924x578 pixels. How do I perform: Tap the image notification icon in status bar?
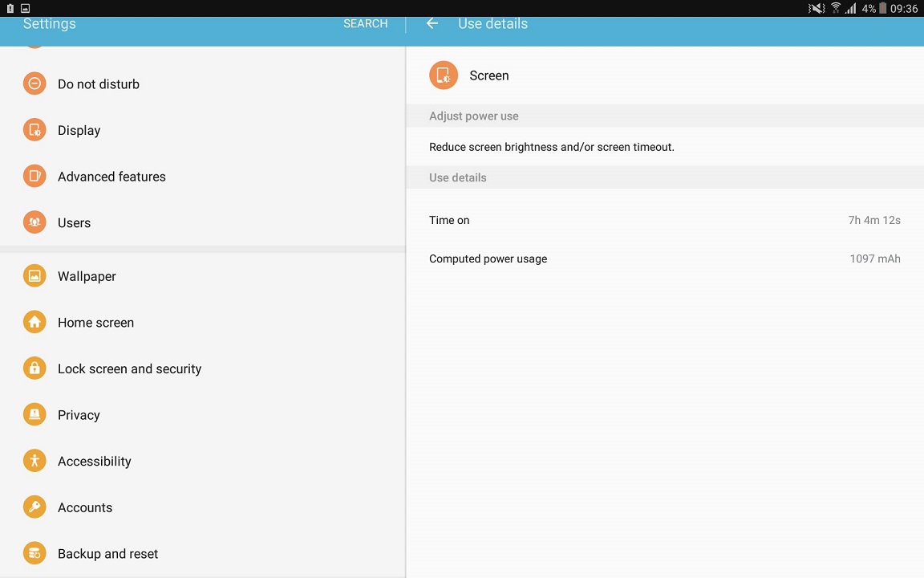point(26,8)
